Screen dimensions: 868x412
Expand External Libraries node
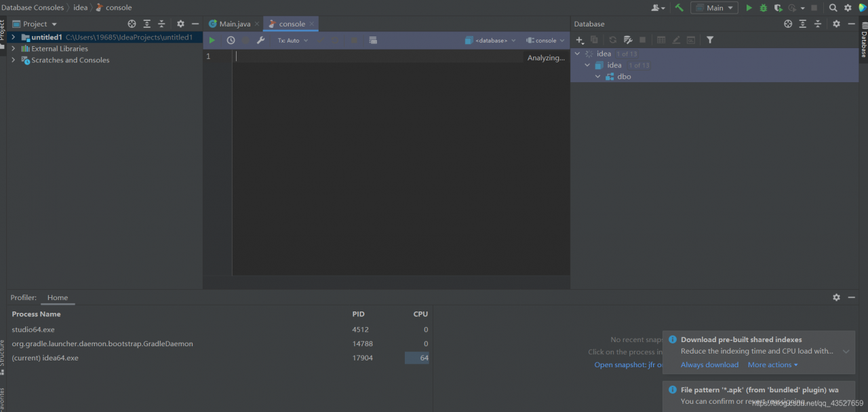[14, 49]
